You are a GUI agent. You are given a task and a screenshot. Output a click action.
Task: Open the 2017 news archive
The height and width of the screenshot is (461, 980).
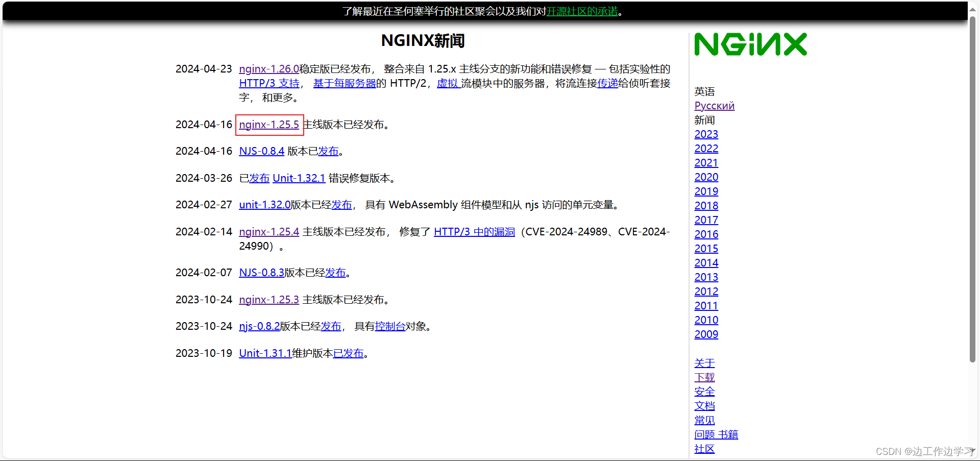pyautogui.click(x=706, y=220)
